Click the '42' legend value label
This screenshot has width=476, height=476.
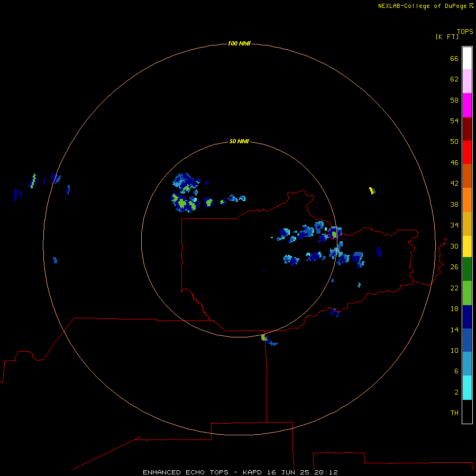click(454, 184)
